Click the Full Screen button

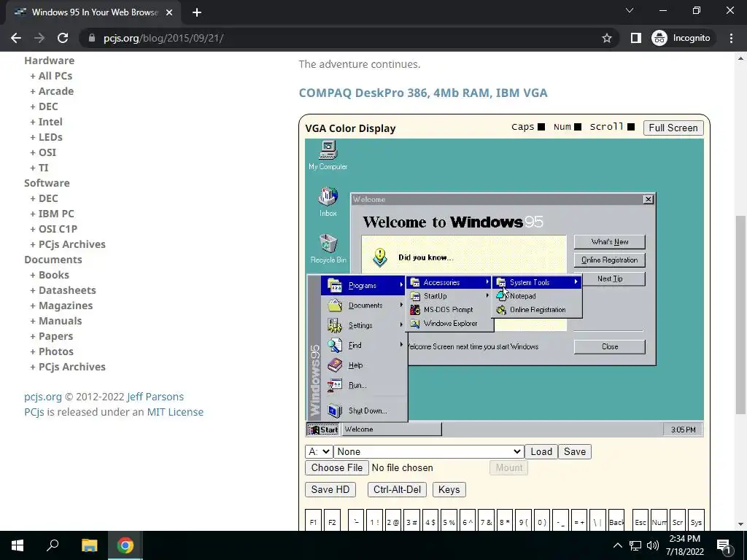[x=673, y=128]
